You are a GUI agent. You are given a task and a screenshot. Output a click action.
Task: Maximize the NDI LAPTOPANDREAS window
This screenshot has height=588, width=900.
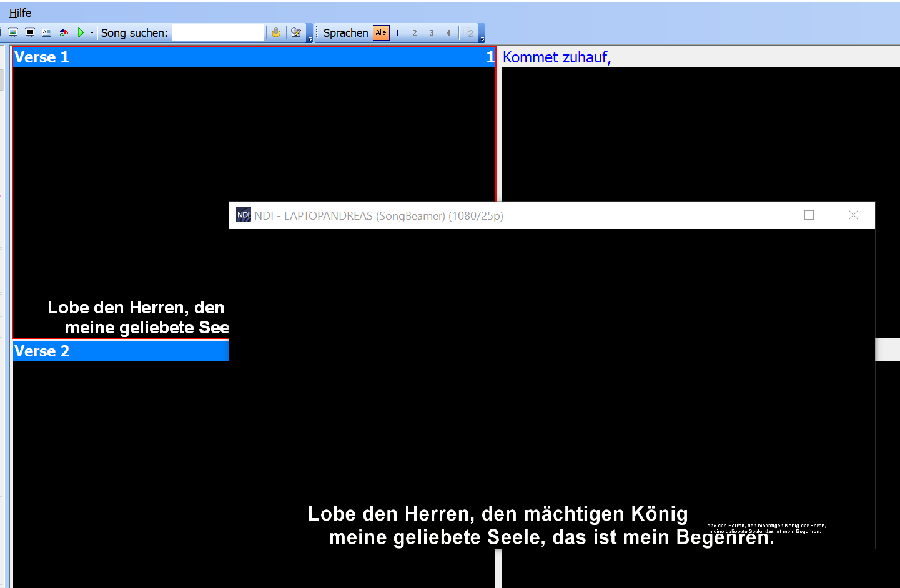pos(809,215)
